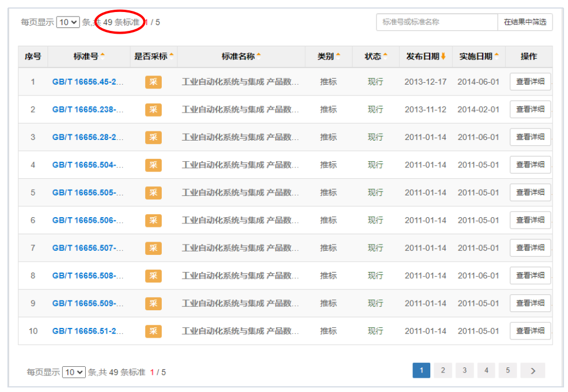This screenshot has width=568, height=392.
Task: Click the next page arrow icon
Action: [x=532, y=370]
